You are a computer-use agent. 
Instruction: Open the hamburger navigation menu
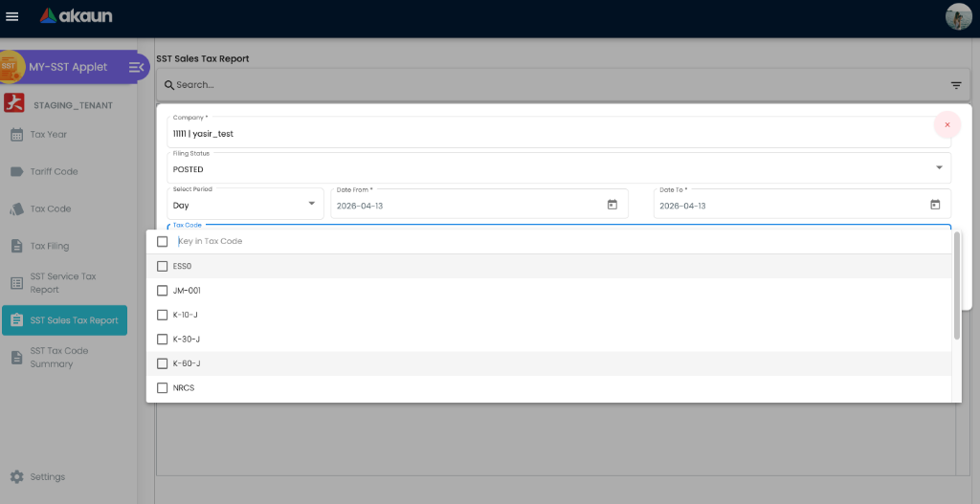pos(12,16)
